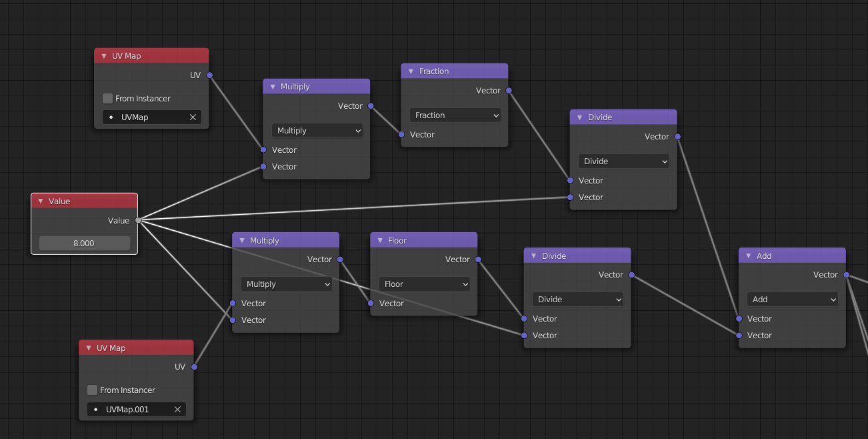The height and width of the screenshot is (439, 868).
Task: Click UV output socket of UVMap node
Action: click(209, 75)
